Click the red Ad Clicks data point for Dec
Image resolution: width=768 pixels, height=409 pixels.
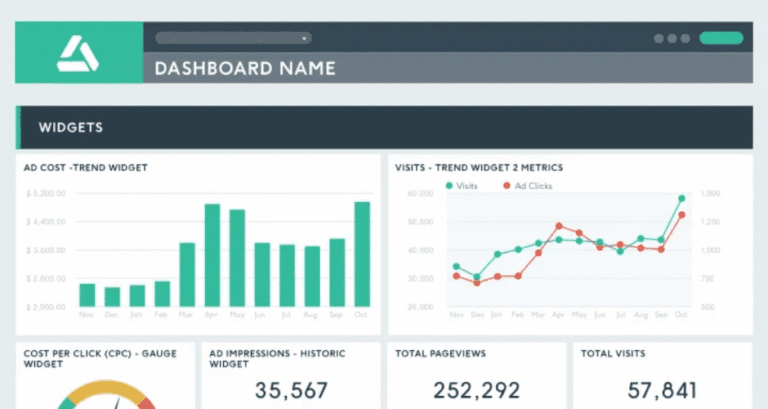coord(477,283)
